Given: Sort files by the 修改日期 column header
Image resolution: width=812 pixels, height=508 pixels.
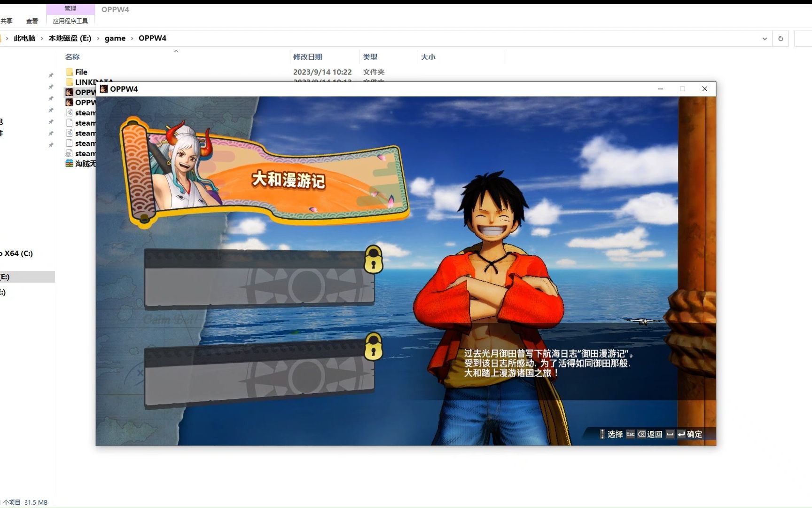Looking at the screenshot, I should click(306, 57).
